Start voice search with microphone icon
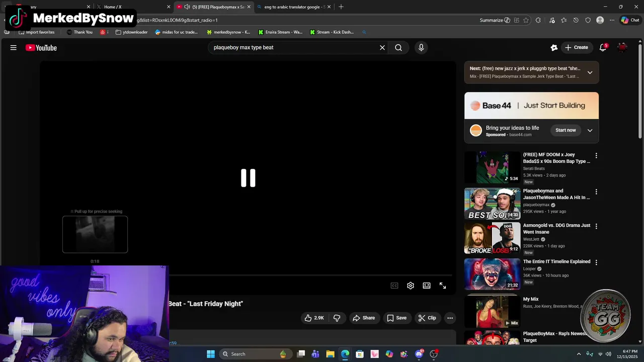Screen dimensions: 644x362 click(421, 48)
